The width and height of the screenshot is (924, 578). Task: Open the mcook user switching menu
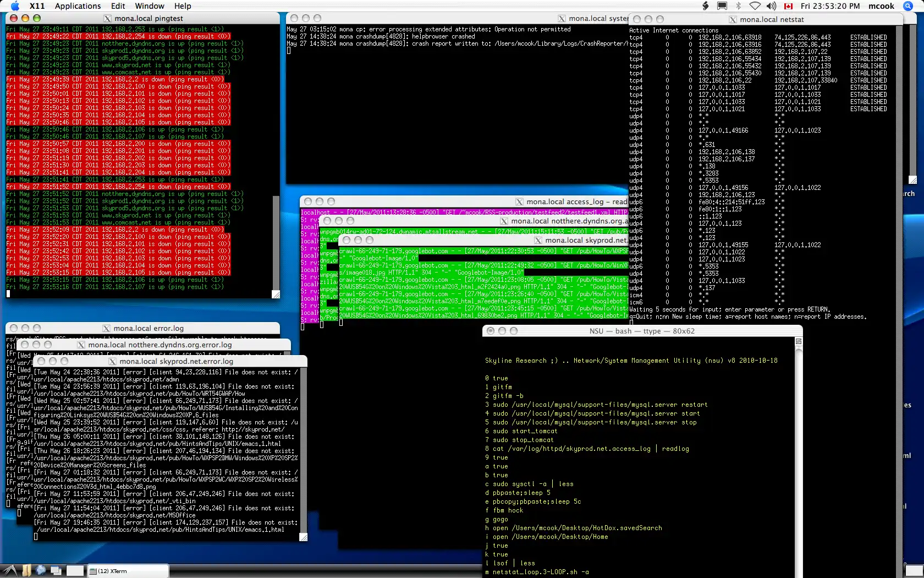click(x=881, y=6)
